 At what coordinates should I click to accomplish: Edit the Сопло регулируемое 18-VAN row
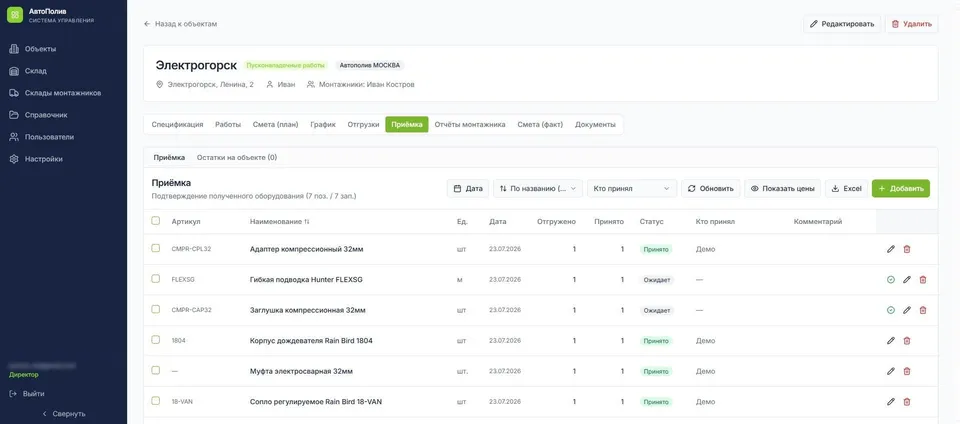pyautogui.click(x=891, y=402)
